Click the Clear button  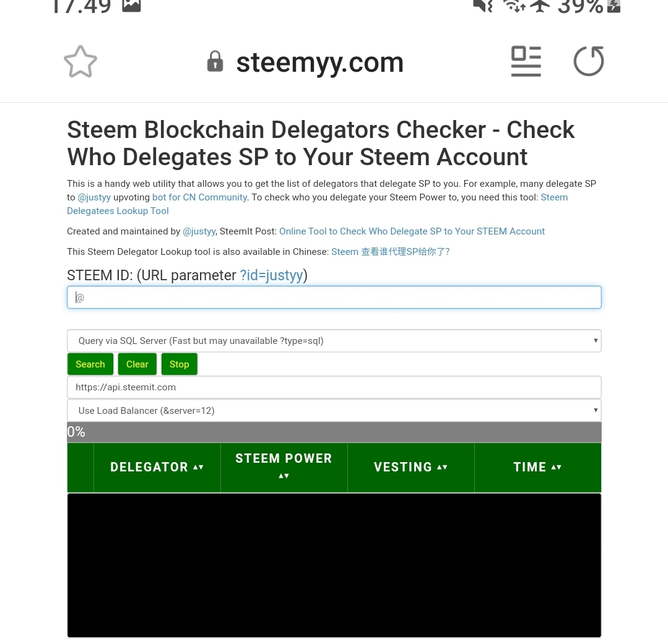coord(137,364)
